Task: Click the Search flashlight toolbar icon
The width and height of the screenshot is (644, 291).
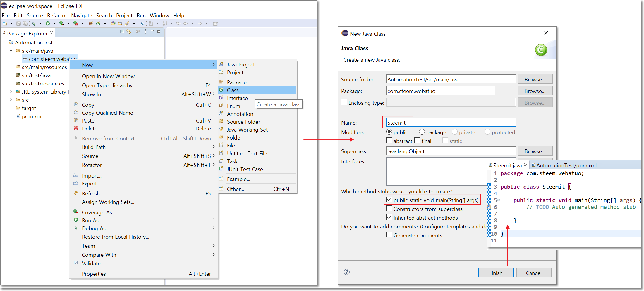Action: click(127, 23)
